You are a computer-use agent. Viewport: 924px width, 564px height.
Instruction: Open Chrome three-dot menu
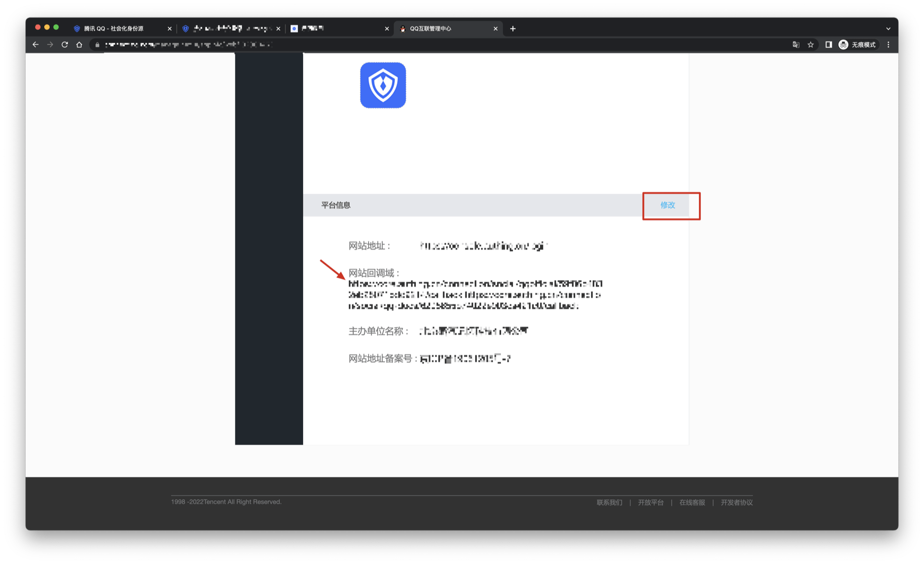pyautogui.click(x=888, y=45)
